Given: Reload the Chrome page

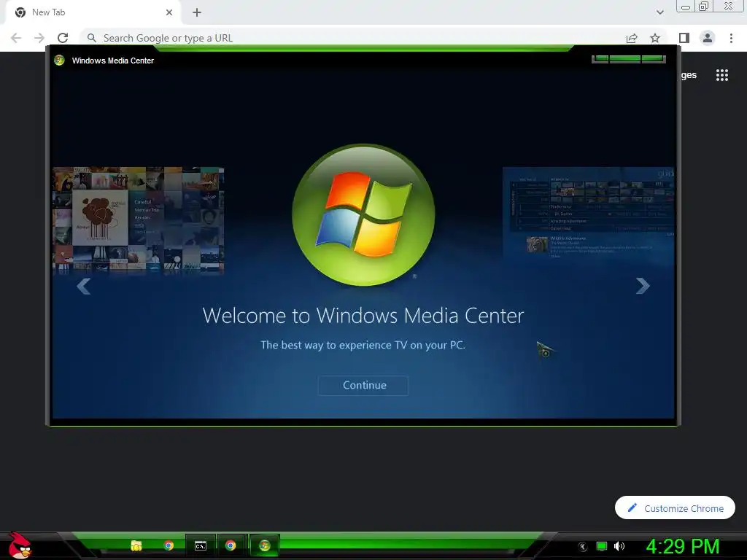Looking at the screenshot, I should (x=63, y=38).
